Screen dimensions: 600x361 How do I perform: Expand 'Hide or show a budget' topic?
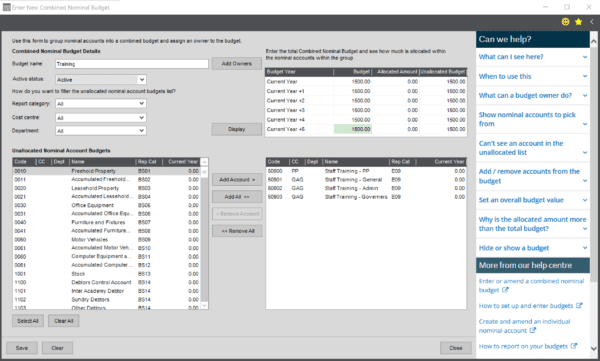click(x=533, y=248)
